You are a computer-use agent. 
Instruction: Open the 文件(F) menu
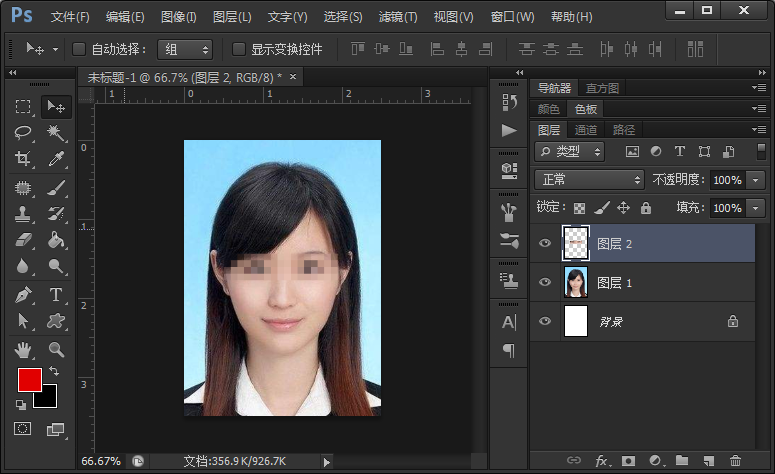pyautogui.click(x=70, y=17)
